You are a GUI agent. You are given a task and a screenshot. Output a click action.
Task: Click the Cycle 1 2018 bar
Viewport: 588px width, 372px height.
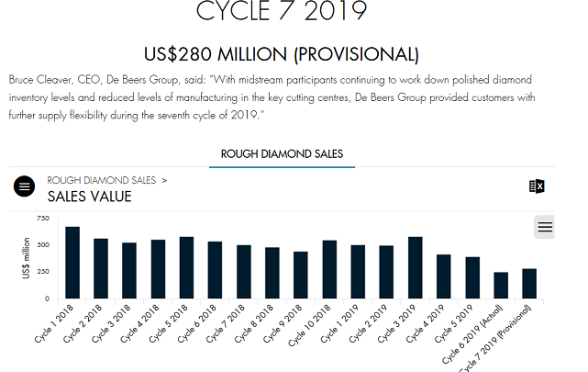(x=72, y=263)
